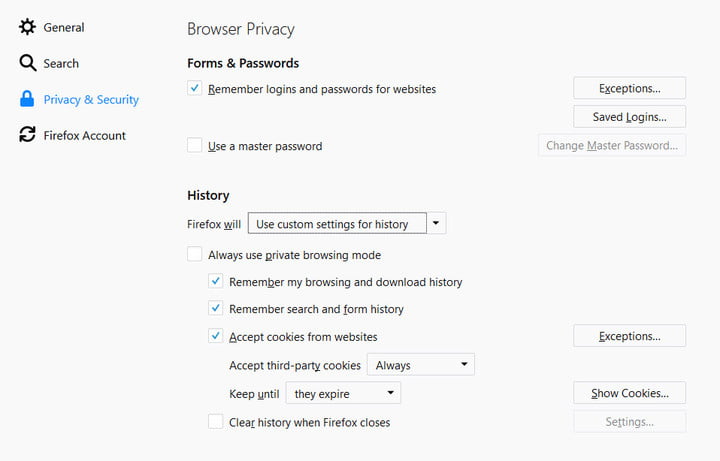
Task: Switch to the Firefox Account section label
Action: (x=84, y=135)
